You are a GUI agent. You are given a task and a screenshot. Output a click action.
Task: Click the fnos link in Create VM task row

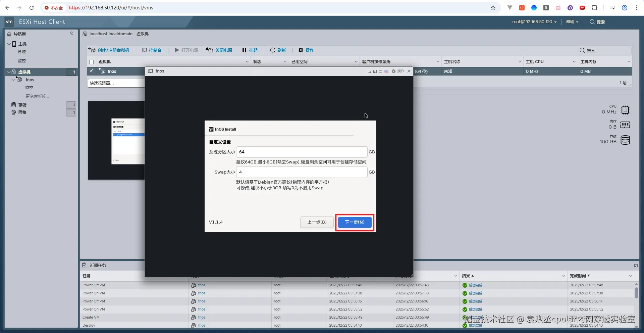click(202, 318)
